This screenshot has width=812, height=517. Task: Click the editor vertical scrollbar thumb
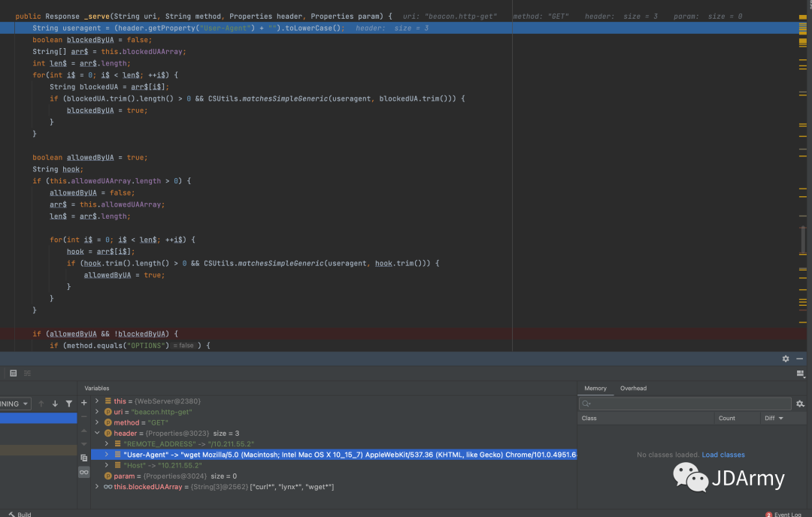802,240
